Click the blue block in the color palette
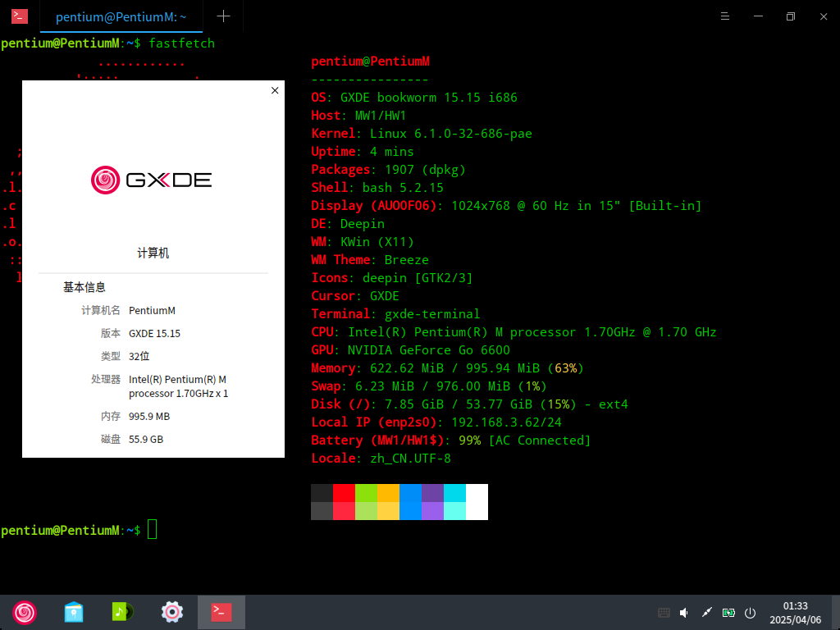The image size is (840, 630). coord(410,502)
